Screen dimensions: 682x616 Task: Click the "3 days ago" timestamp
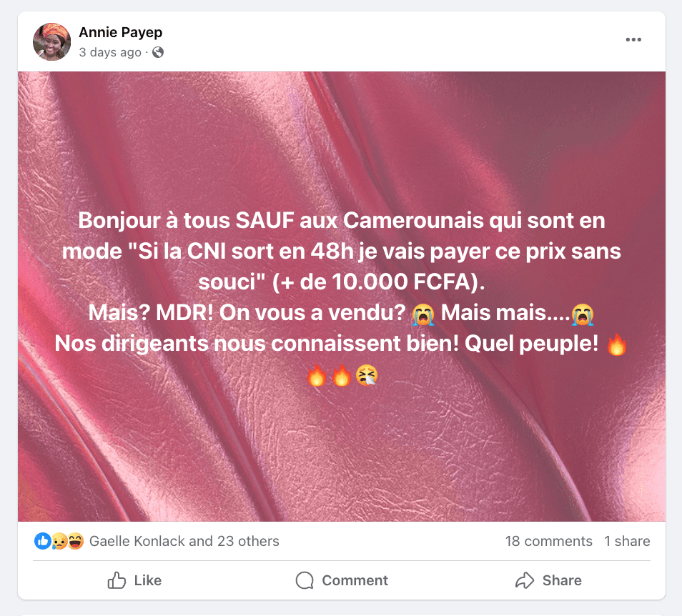point(110,52)
